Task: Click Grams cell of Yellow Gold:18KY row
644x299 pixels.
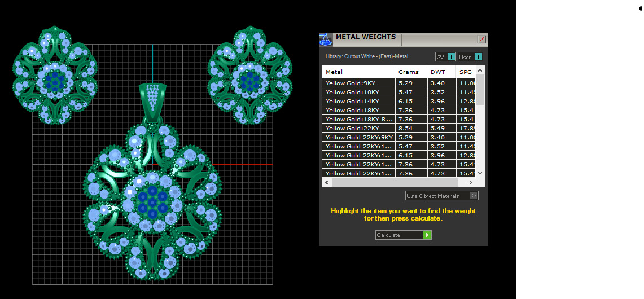Action: 411,110
